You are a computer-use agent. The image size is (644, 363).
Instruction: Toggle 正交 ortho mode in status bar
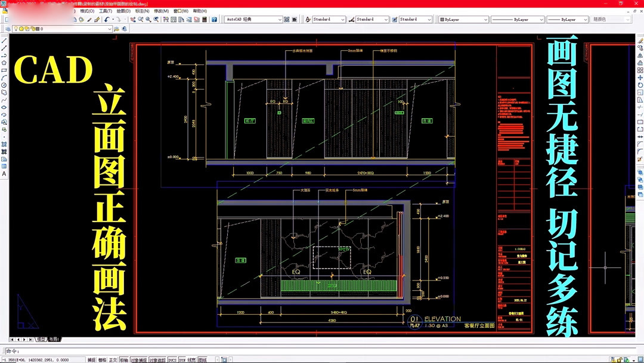pos(113,359)
